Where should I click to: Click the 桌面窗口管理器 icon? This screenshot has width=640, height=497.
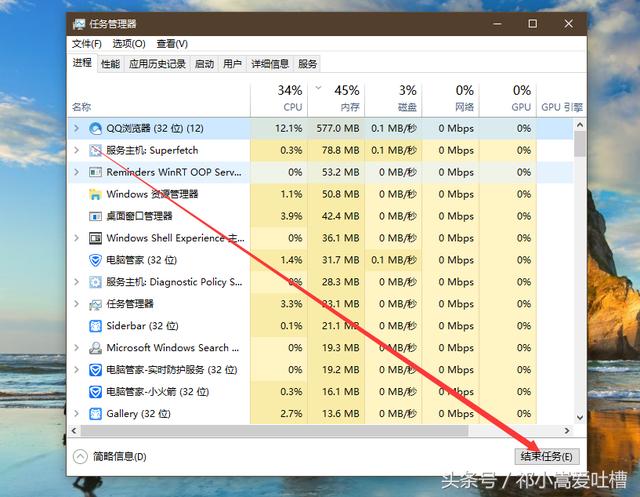pyautogui.click(x=95, y=216)
